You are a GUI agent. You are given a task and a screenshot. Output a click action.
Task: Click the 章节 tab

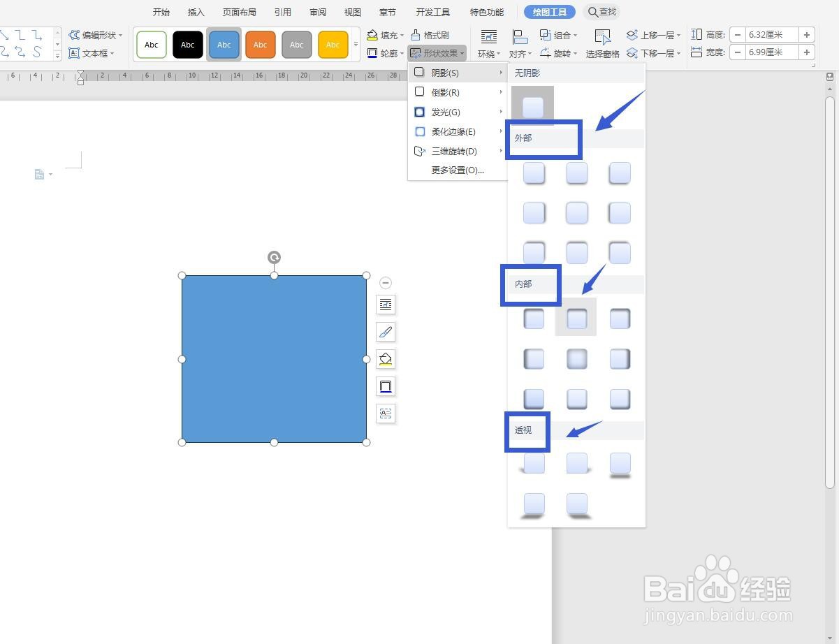click(x=388, y=12)
